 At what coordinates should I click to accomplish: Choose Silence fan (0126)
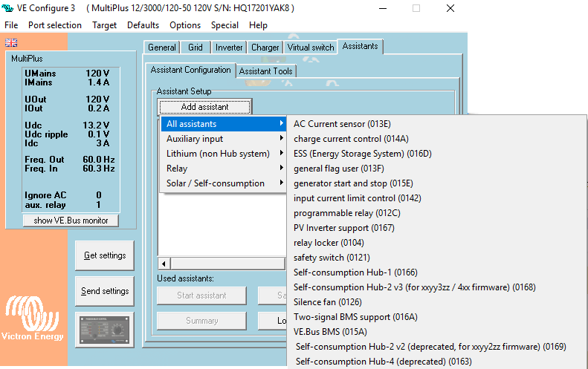click(x=437, y=302)
